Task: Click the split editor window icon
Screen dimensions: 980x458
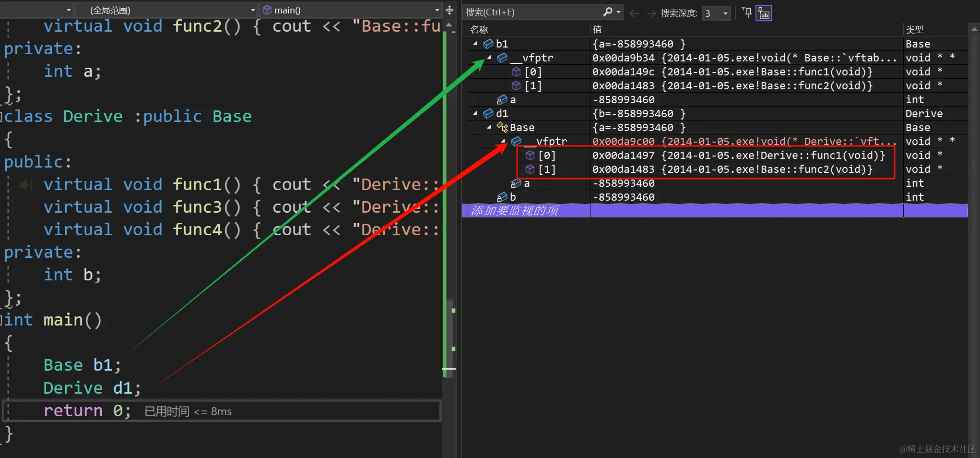Action: (449, 10)
